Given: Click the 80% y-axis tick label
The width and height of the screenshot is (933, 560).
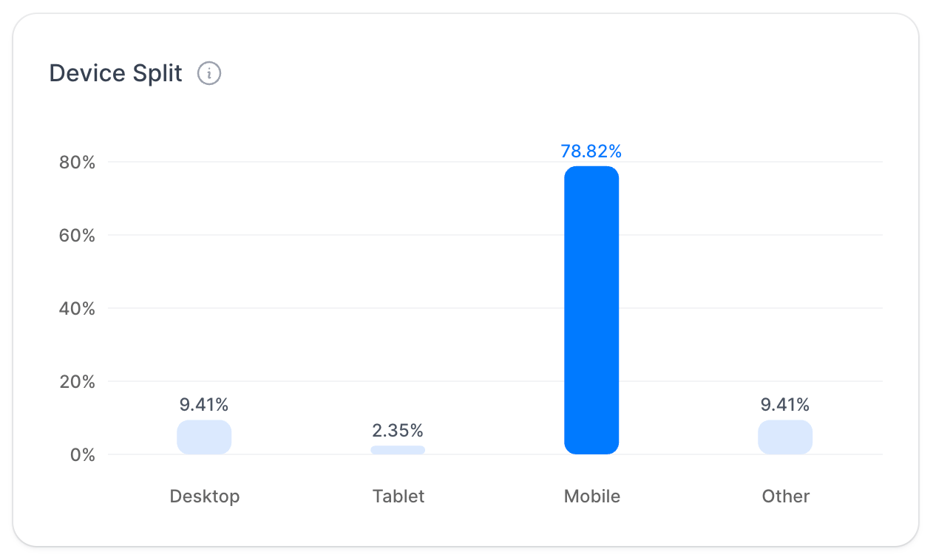Looking at the screenshot, I should [78, 163].
